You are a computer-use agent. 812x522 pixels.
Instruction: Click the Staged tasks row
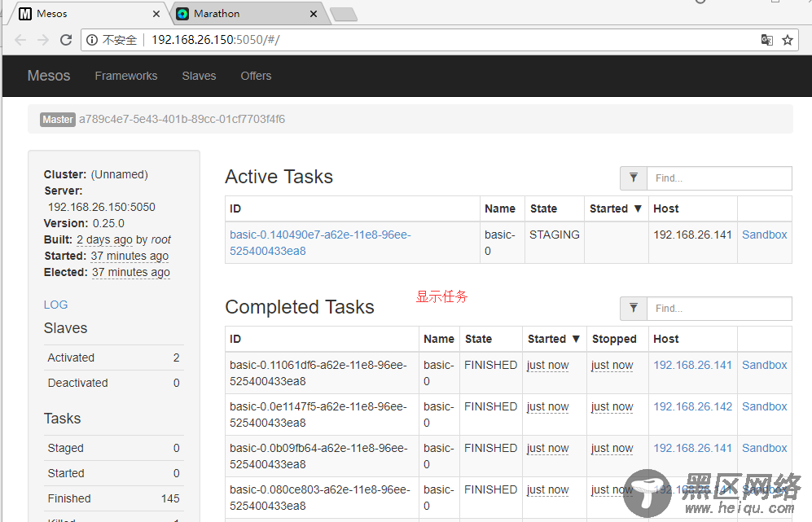[x=113, y=448]
